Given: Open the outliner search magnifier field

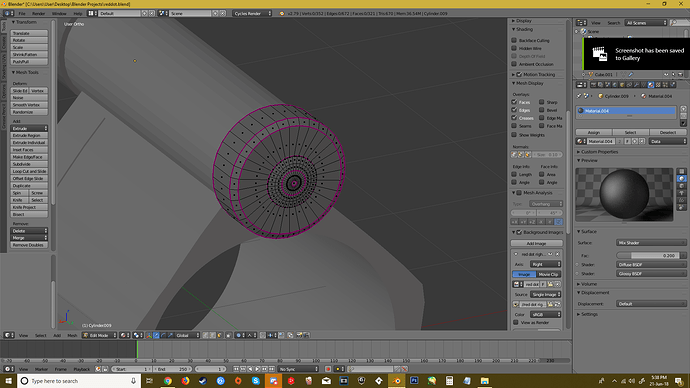Looking at the screenshot, I should (680, 22).
